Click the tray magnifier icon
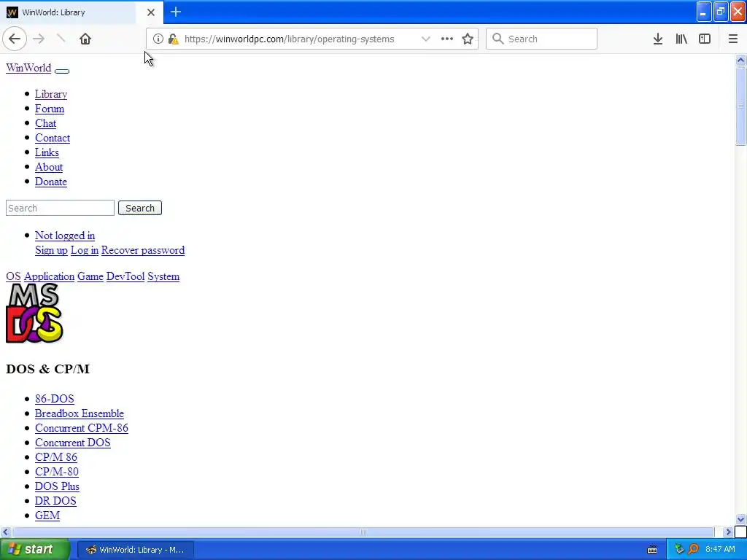The height and width of the screenshot is (560, 747). [x=693, y=550]
